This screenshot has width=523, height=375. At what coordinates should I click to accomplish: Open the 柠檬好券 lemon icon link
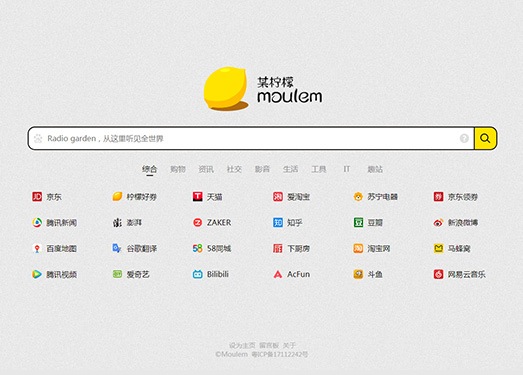tap(134, 197)
